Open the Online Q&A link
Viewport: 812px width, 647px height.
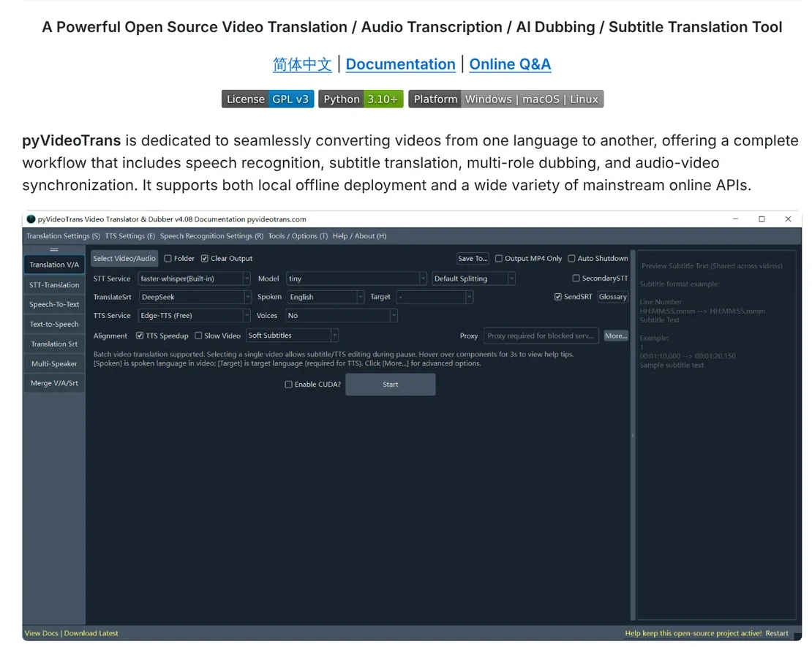[510, 64]
